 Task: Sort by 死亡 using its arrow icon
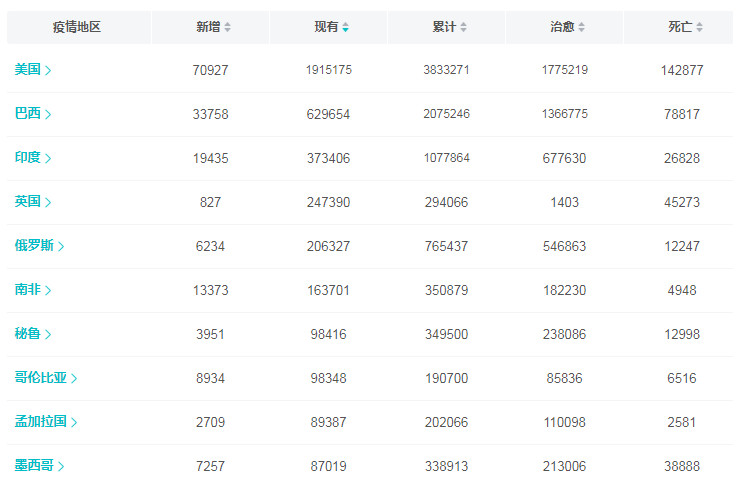click(699, 28)
